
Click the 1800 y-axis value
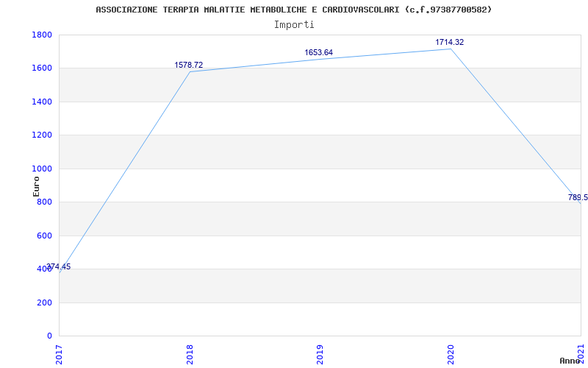(x=42, y=35)
